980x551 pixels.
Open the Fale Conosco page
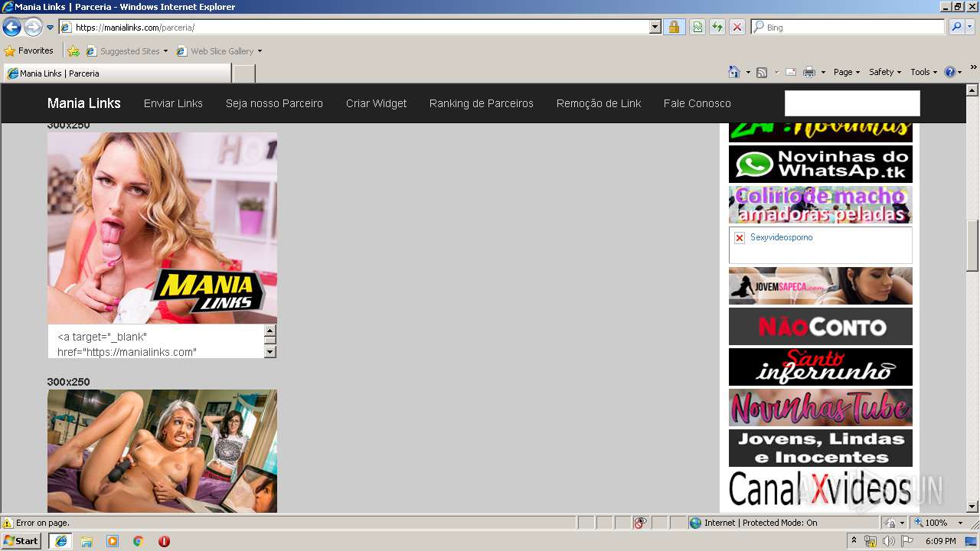click(x=697, y=103)
